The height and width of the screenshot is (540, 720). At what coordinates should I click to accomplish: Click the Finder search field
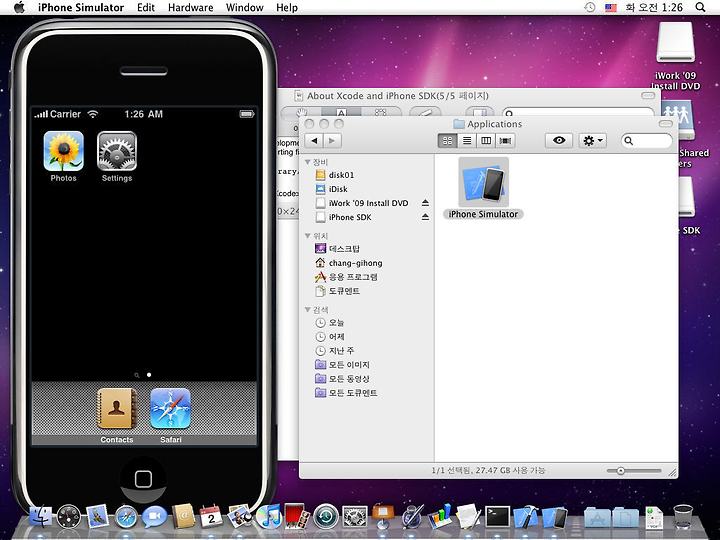tap(647, 141)
